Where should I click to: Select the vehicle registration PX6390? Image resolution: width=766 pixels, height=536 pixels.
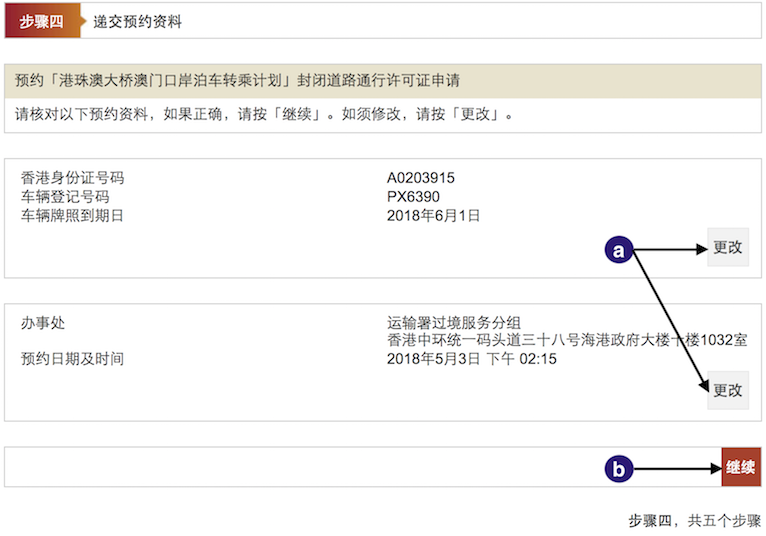[413, 197]
